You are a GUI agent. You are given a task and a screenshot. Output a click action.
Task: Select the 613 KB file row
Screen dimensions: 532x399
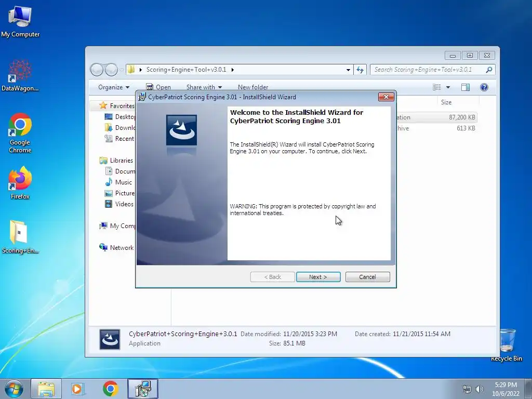pyautogui.click(x=436, y=128)
